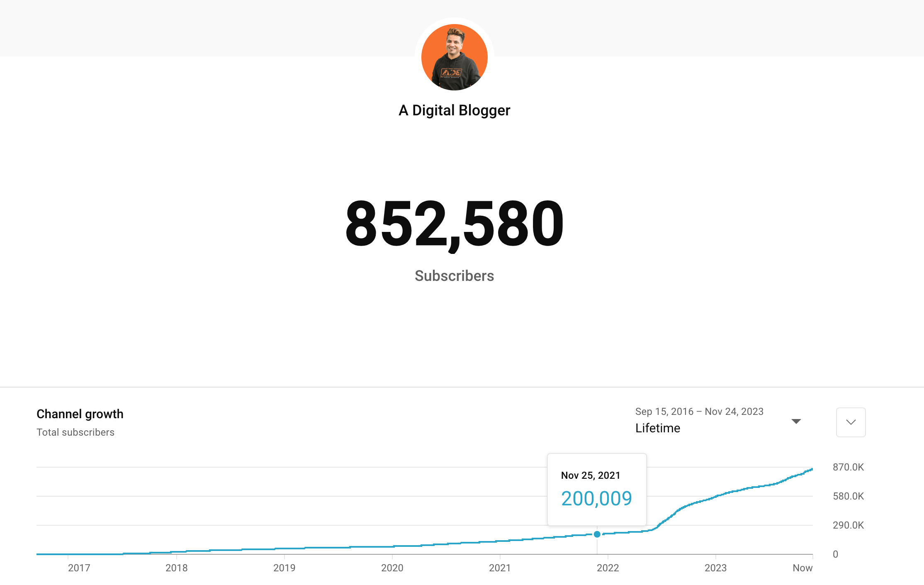Image resolution: width=924 pixels, height=585 pixels.
Task: Click the channel profile picture
Action: (454, 57)
